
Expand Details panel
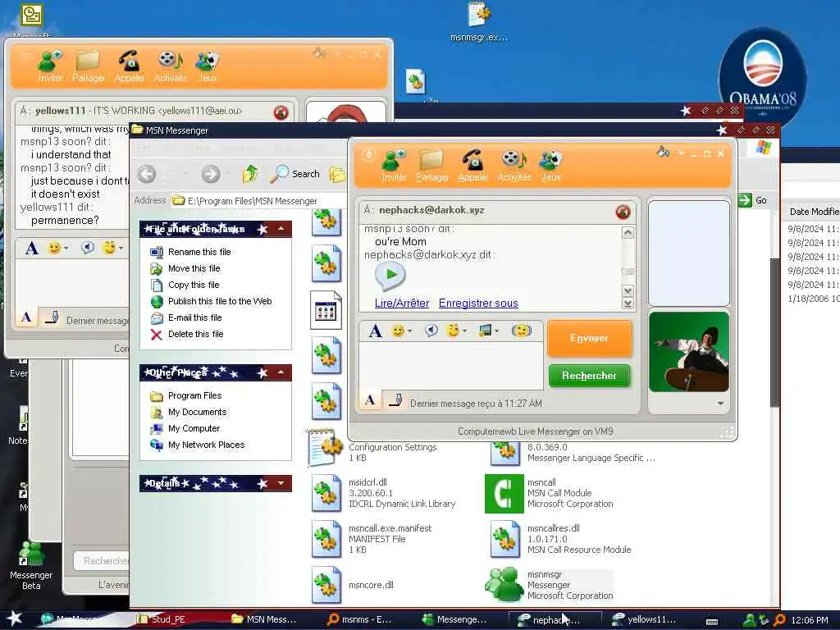click(281, 483)
